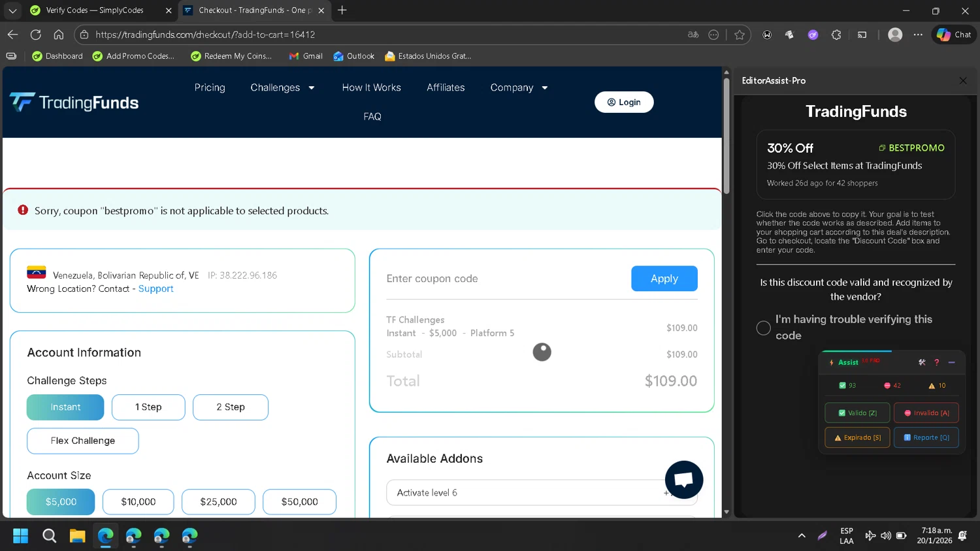Select the 2 Step challenge option

click(x=231, y=407)
